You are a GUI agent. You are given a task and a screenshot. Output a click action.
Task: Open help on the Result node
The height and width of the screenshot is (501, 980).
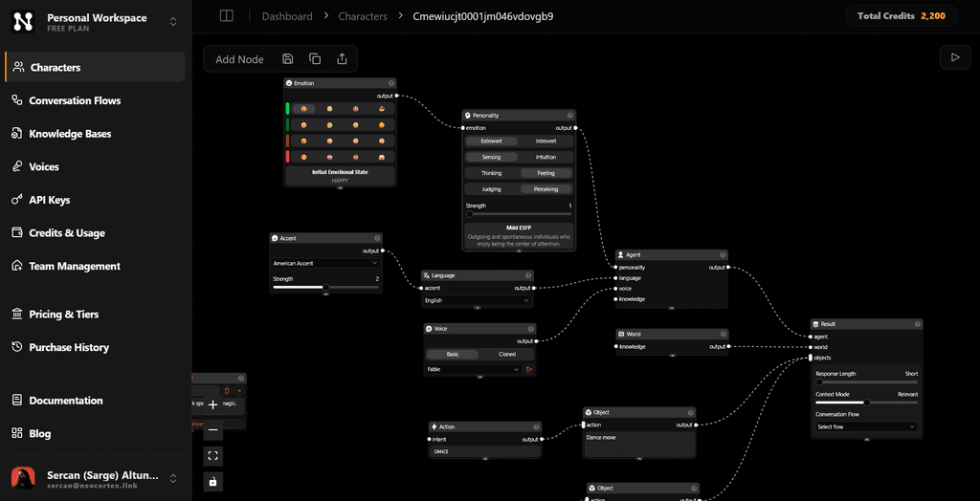[918, 324]
